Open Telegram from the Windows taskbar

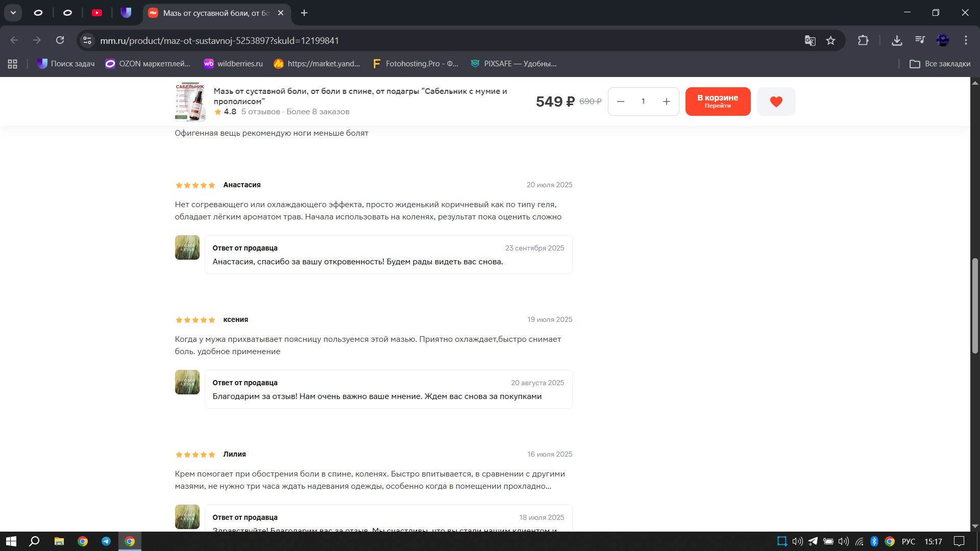point(106,541)
